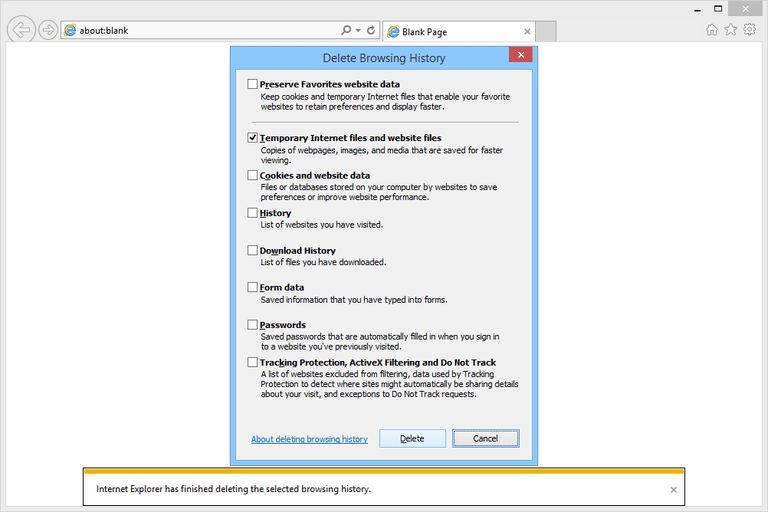Enable Preserve Favorites website data checkbox
Image resolution: width=768 pixels, height=512 pixels.
coord(252,84)
